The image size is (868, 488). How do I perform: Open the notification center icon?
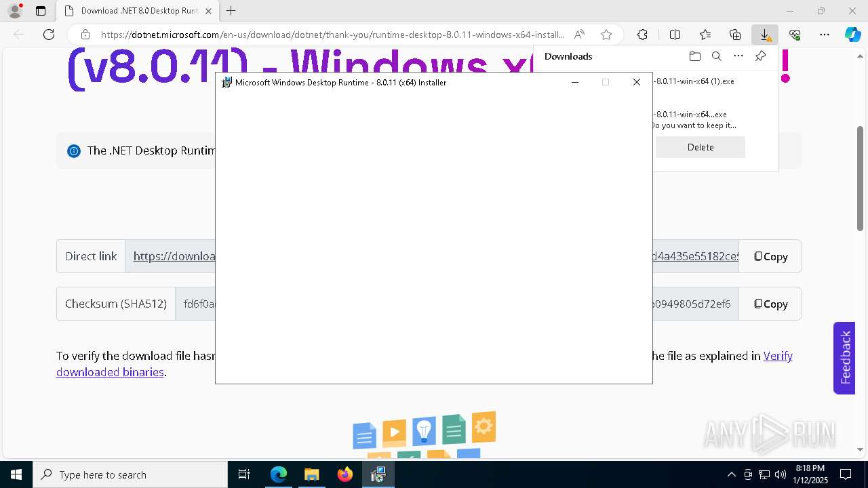[x=846, y=474]
